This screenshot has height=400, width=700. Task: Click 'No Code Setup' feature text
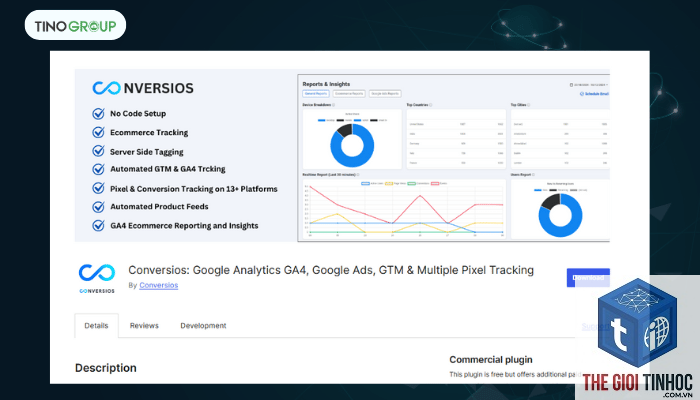click(x=138, y=113)
